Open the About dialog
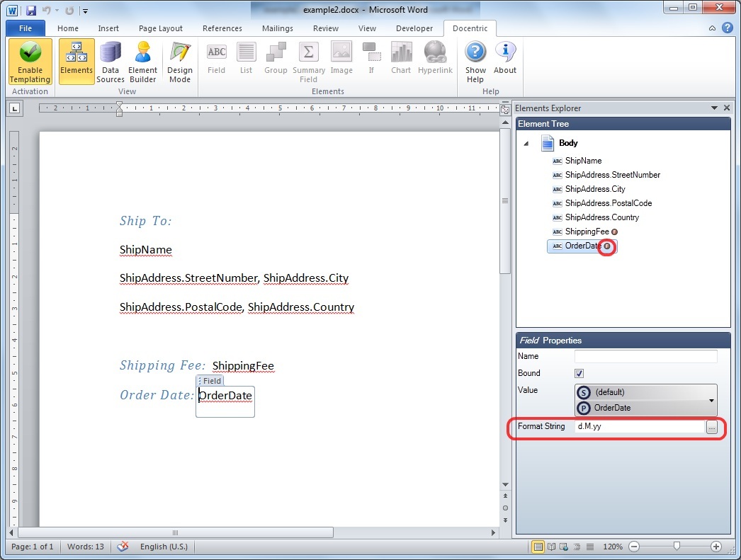 (504, 58)
